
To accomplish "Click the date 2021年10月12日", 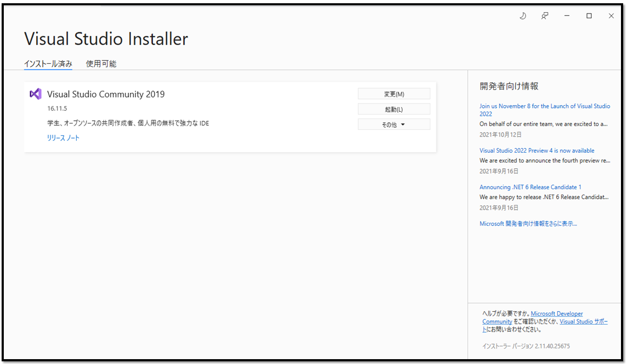I will (x=501, y=135).
